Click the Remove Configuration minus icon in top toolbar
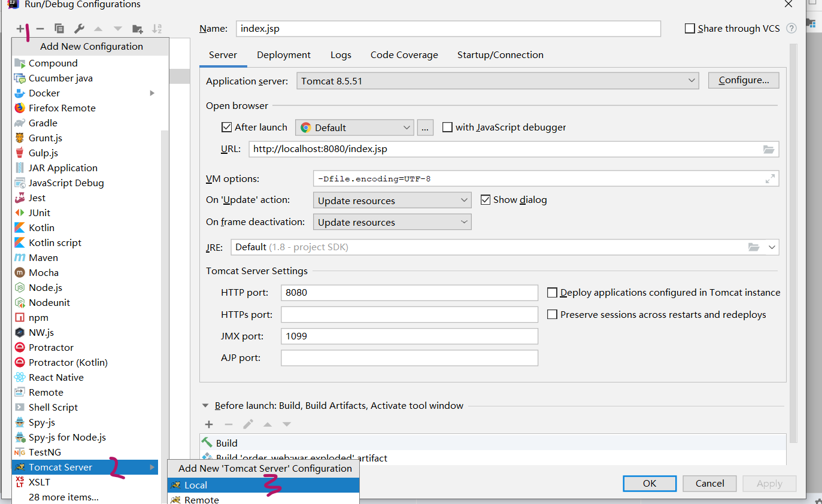 40,28
